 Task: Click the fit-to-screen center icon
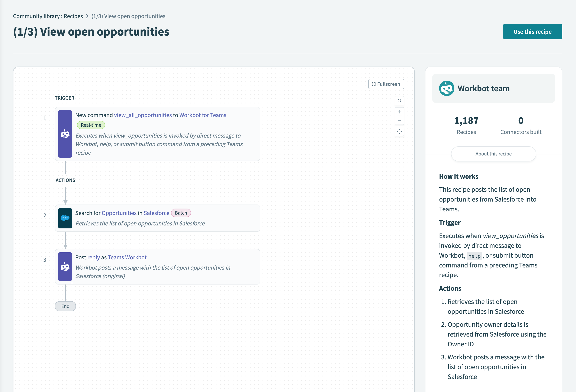(399, 131)
